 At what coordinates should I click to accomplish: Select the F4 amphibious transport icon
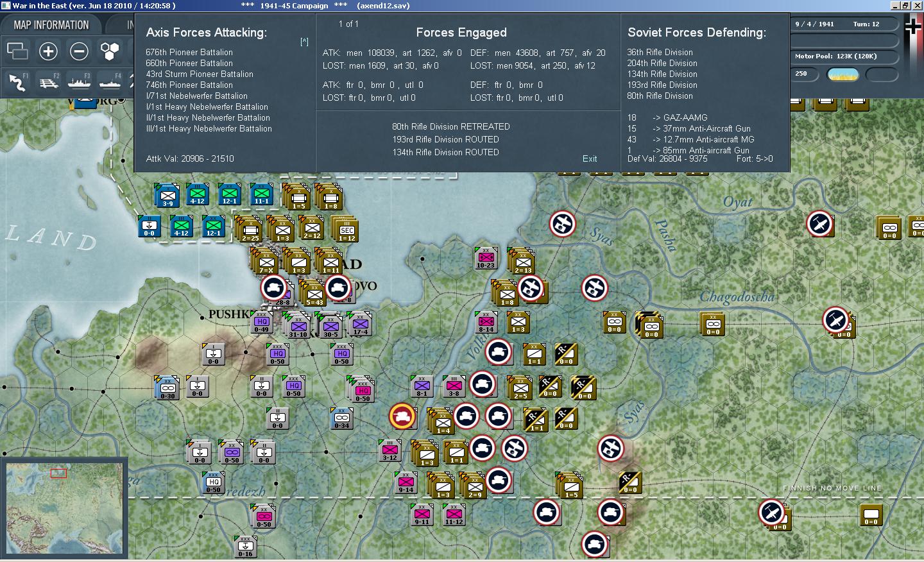110,81
